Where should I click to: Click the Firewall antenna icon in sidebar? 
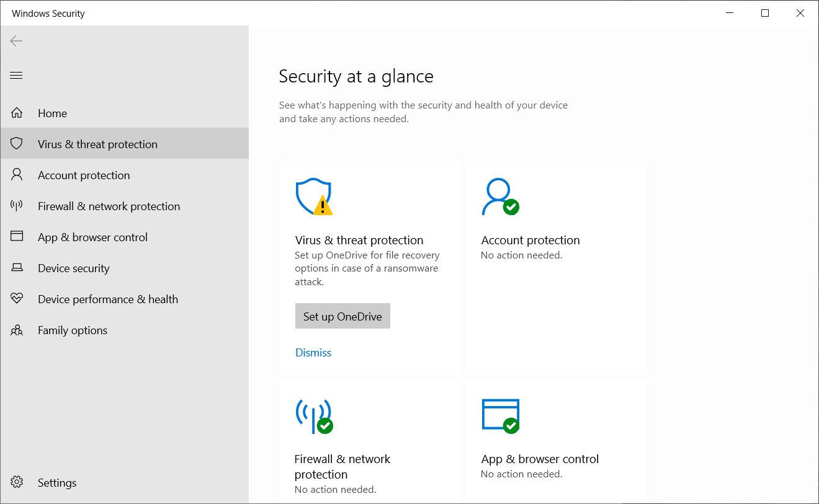[x=17, y=206]
